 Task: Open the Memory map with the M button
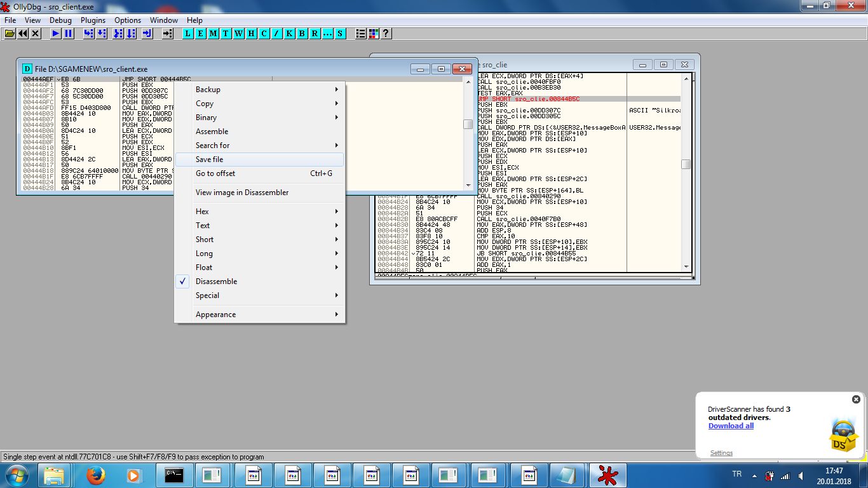point(214,33)
